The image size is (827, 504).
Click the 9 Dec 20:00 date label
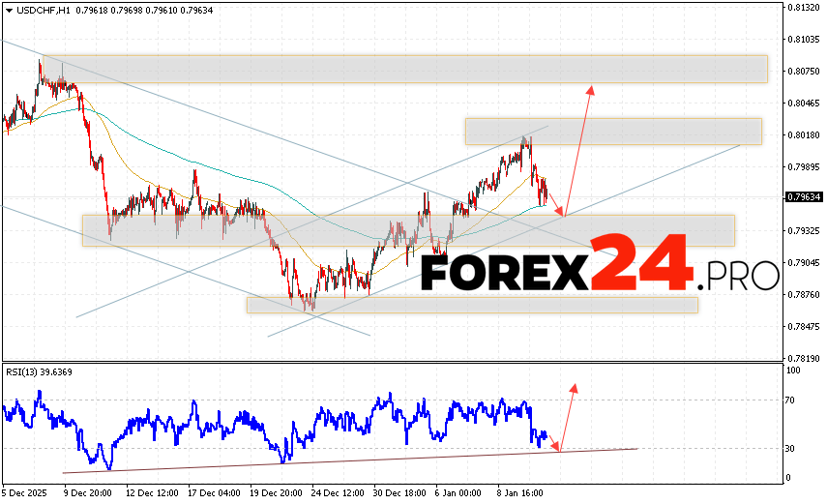(x=86, y=490)
